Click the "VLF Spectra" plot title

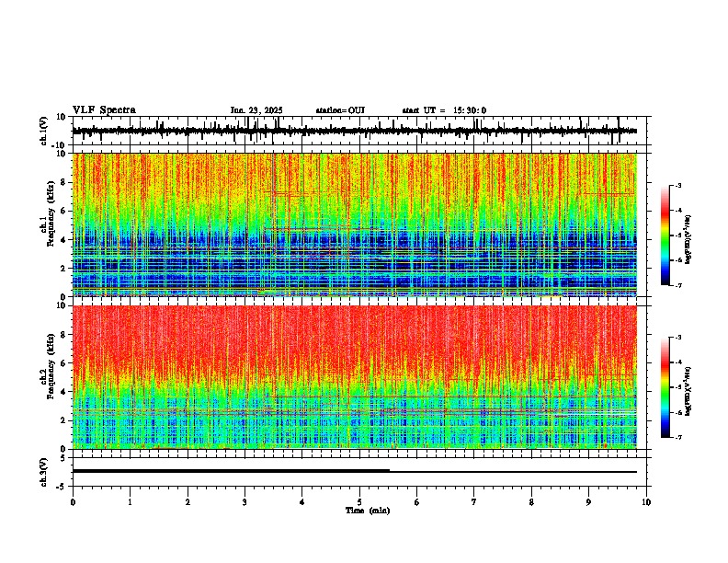pos(104,110)
